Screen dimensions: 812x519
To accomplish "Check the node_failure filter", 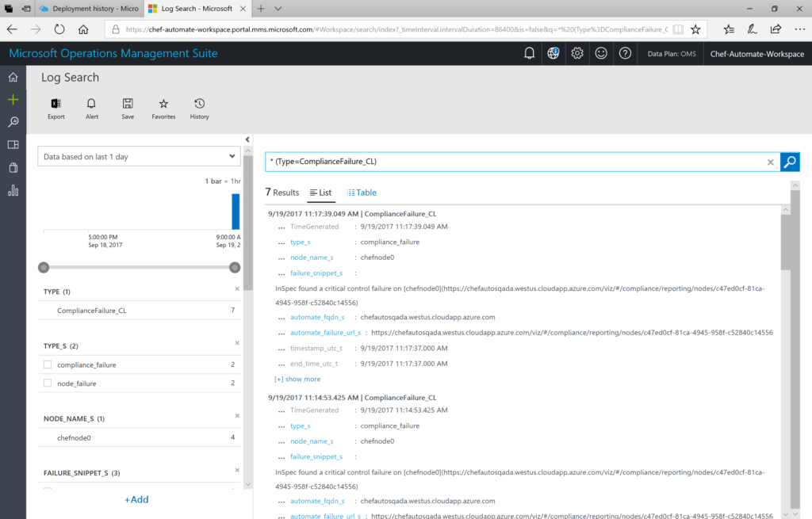I will tap(47, 381).
